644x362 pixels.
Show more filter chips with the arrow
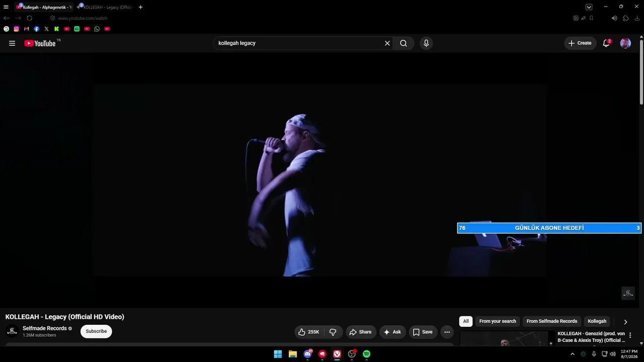(x=625, y=322)
